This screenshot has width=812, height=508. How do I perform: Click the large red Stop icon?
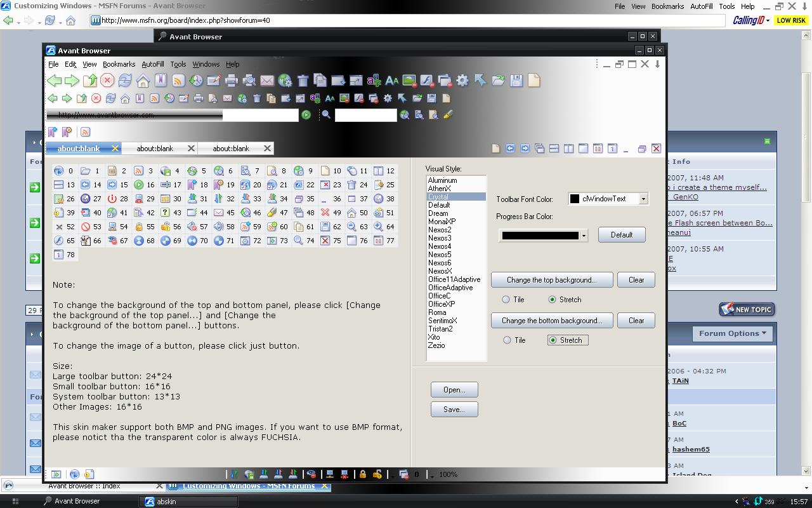[107, 81]
